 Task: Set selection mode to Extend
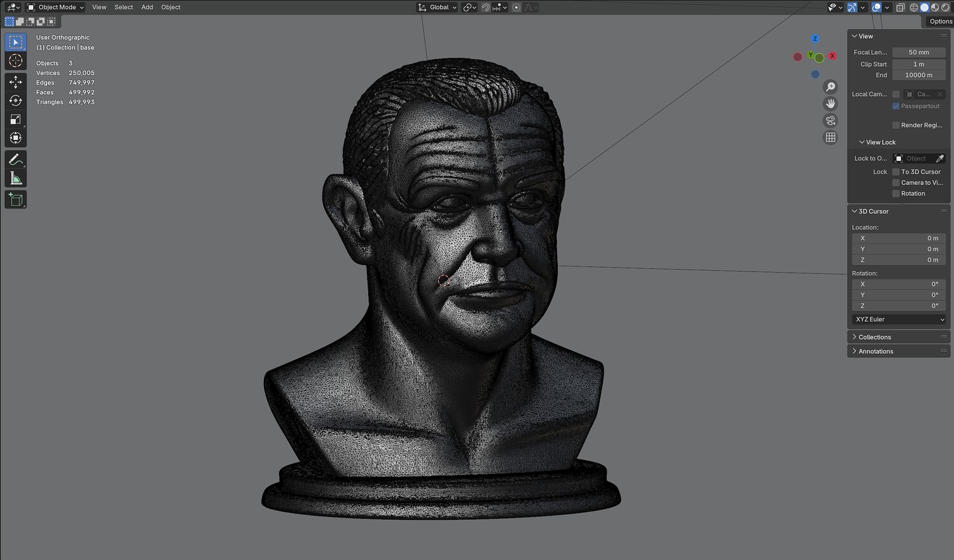(x=20, y=22)
